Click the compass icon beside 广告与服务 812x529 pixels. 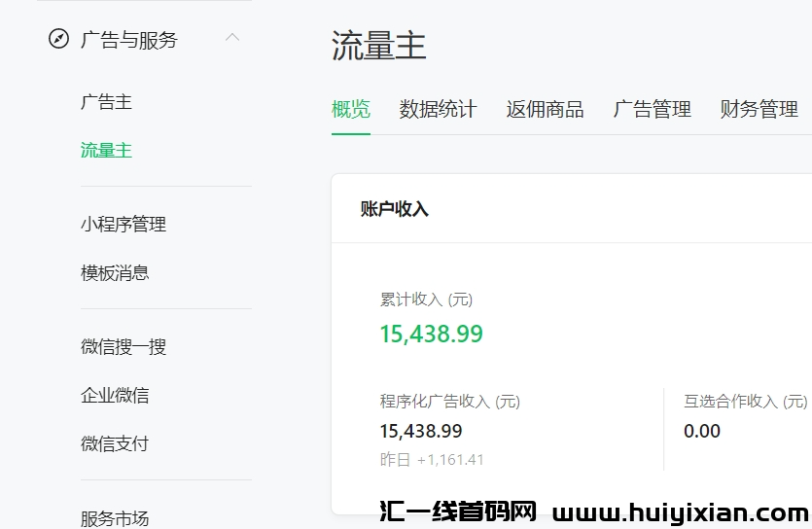click(58, 40)
